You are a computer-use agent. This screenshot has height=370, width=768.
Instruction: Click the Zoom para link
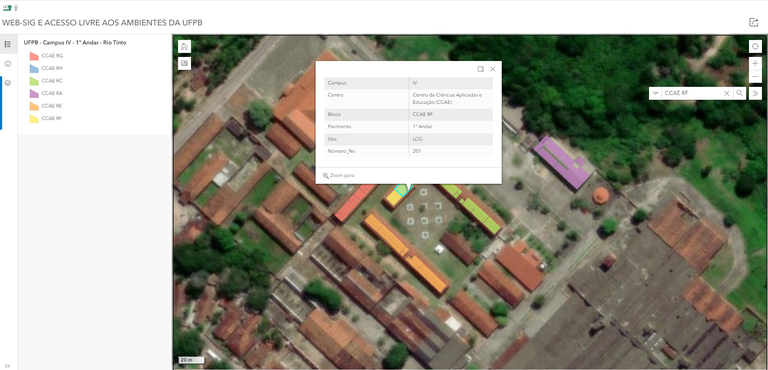click(x=338, y=175)
